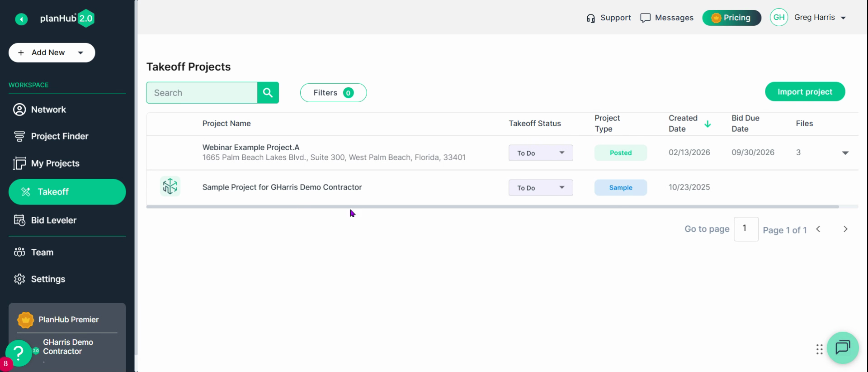Click the planHub 2.0 logo

pos(67,19)
